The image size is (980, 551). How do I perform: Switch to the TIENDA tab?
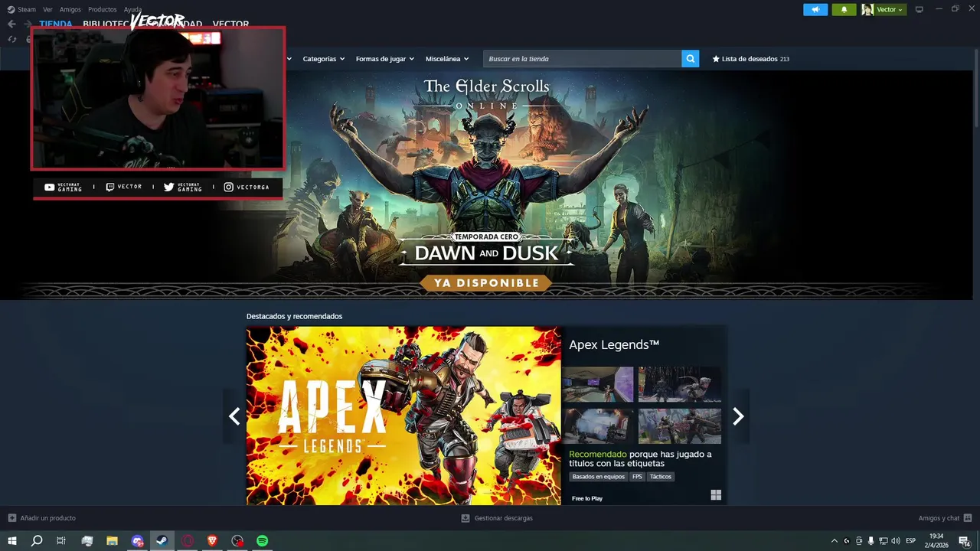pyautogui.click(x=56, y=24)
